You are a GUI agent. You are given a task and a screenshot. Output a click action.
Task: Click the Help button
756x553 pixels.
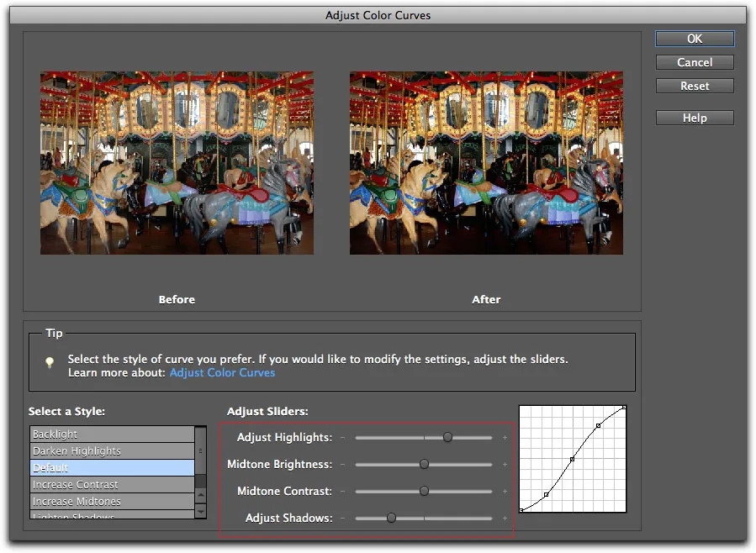[x=694, y=117]
